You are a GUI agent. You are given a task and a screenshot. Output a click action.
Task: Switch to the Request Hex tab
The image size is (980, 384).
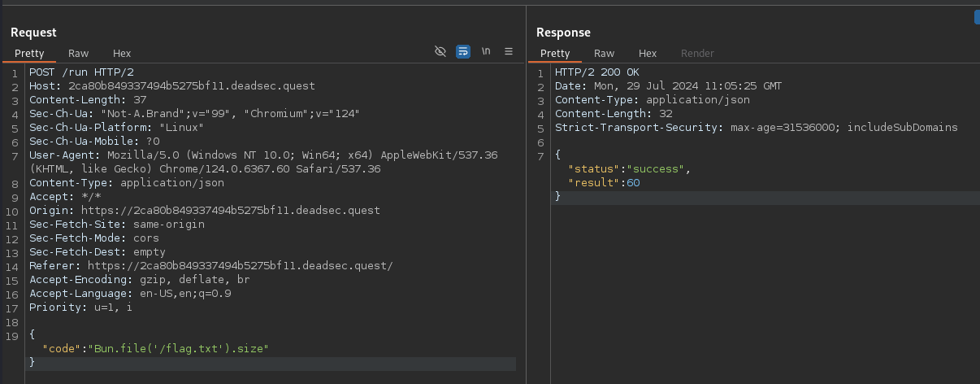122,53
